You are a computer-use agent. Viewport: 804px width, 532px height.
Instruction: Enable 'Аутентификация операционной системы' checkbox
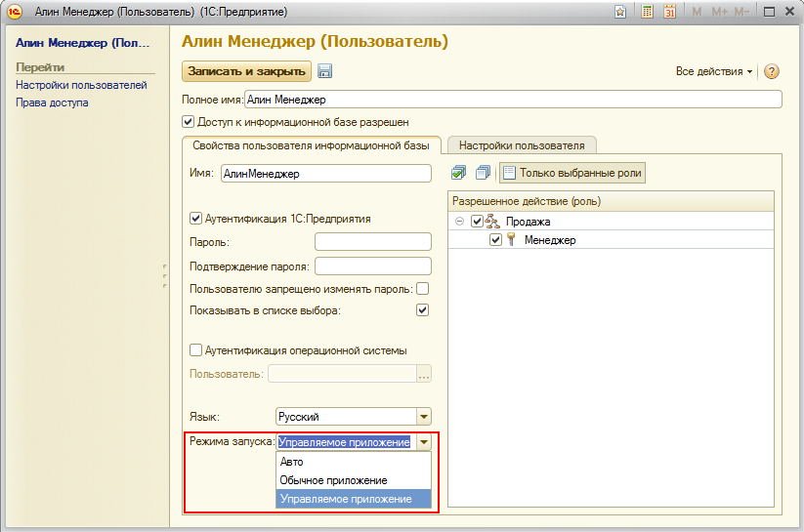[x=195, y=350]
